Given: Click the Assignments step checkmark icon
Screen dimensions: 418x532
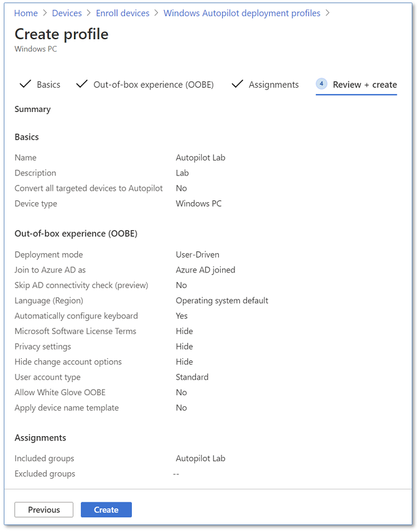Looking at the screenshot, I should [x=237, y=84].
